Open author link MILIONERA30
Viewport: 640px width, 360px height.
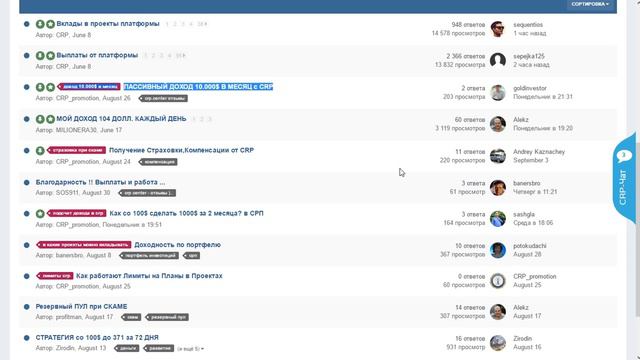coord(76,130)
